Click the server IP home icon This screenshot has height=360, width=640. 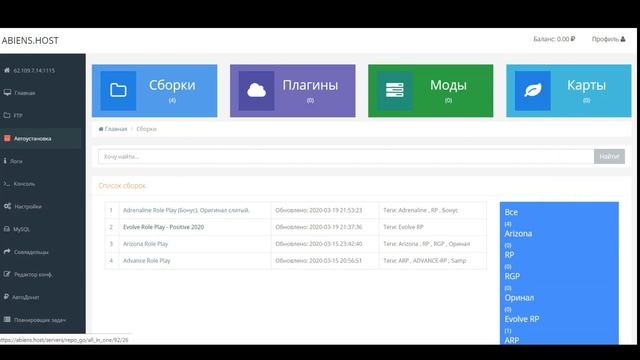tap(7, 70)
